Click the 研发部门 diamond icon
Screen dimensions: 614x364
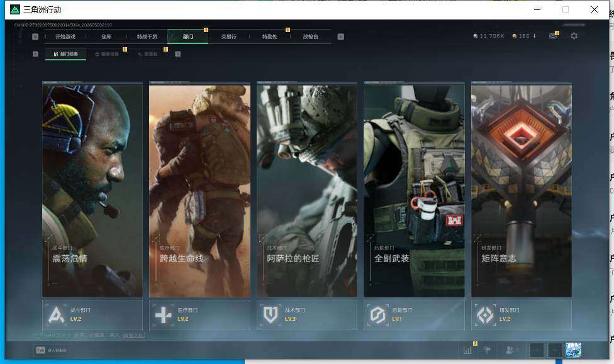(x=485, y=315)
